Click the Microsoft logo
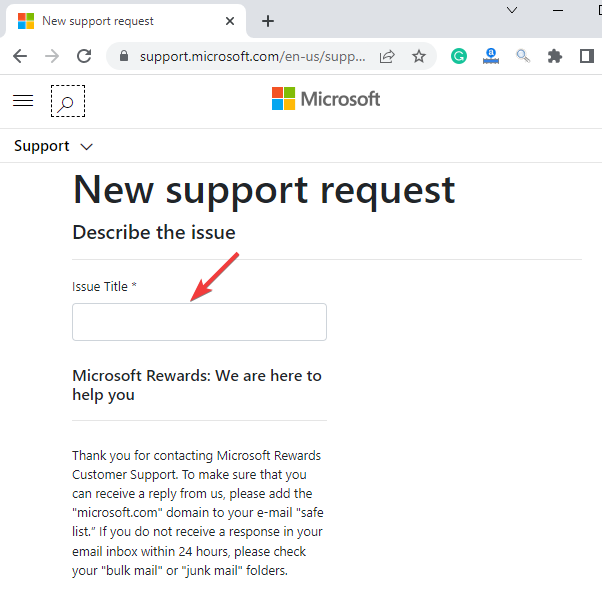602x592 pixels. tap(326, 99)
